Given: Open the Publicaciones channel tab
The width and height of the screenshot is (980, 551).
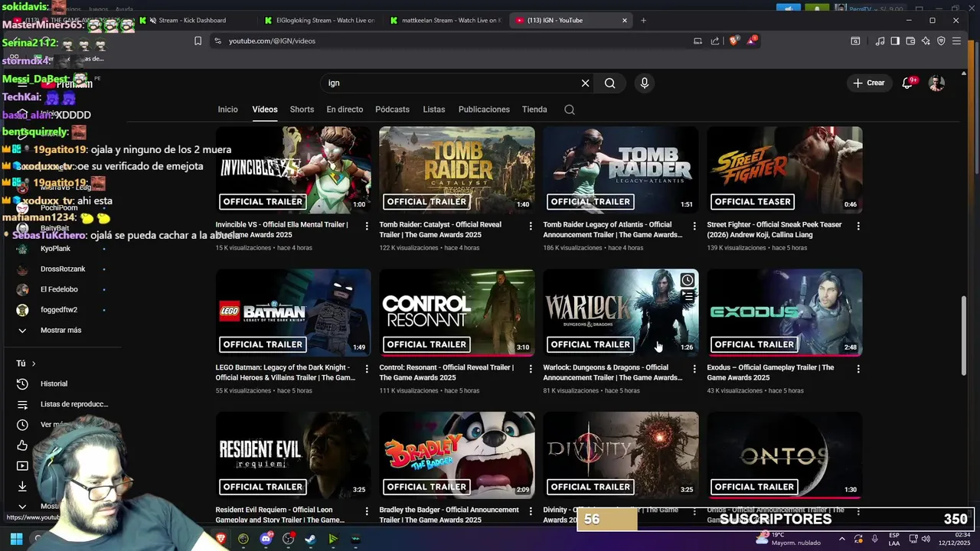Looking at the screenshot, I should tap(484, 109).
